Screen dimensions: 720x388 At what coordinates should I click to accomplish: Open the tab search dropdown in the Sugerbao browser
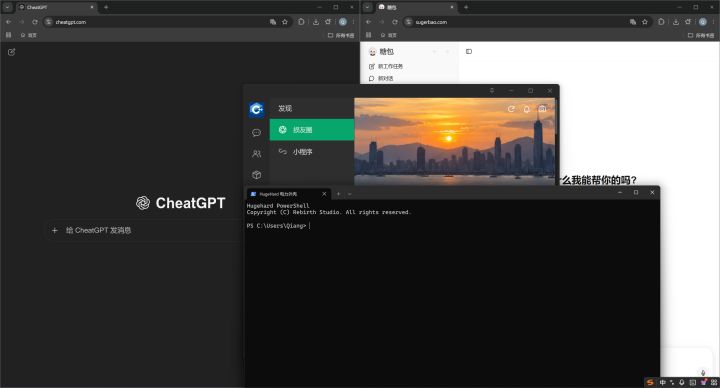click(x=367, y=7)
